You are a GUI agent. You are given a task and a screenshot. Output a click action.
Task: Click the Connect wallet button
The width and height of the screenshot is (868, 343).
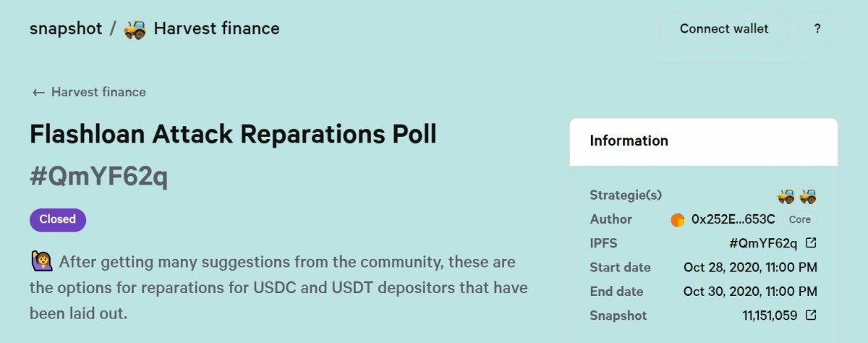(x=724, y=29)
